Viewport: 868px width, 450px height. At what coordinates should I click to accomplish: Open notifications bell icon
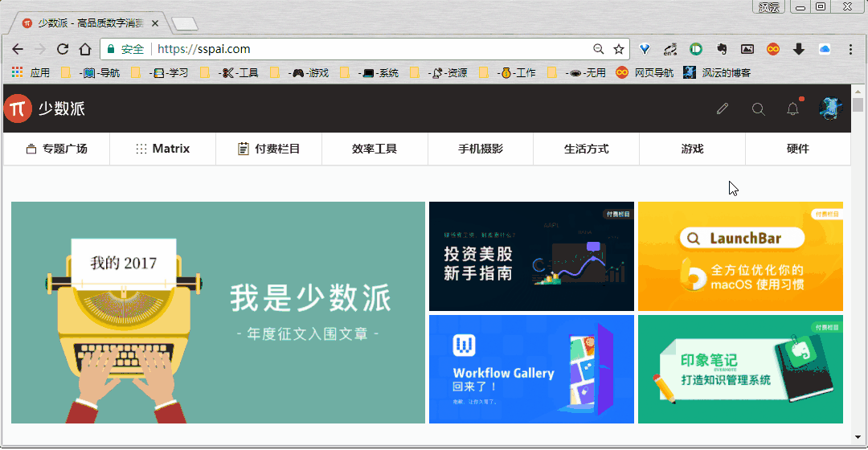(792, 108)
